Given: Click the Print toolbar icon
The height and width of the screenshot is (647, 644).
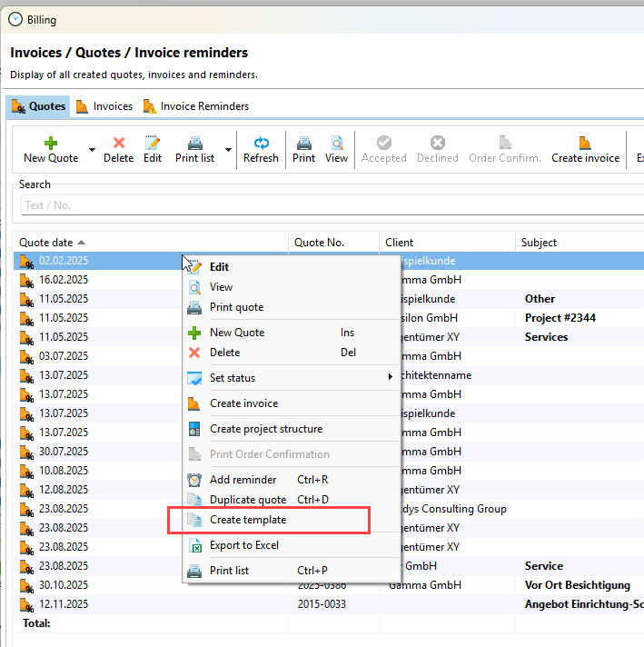Looking at the screenshot, I should (x=304, y=144).
